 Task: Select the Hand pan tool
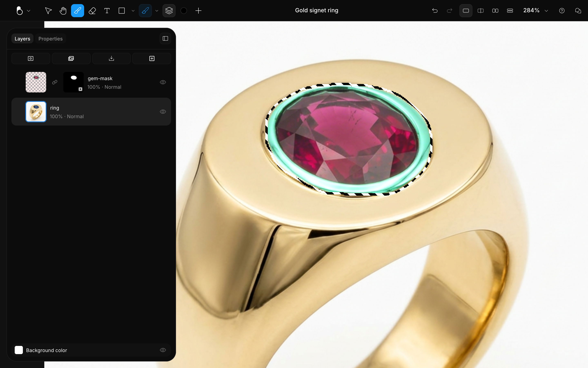(63, 11)
